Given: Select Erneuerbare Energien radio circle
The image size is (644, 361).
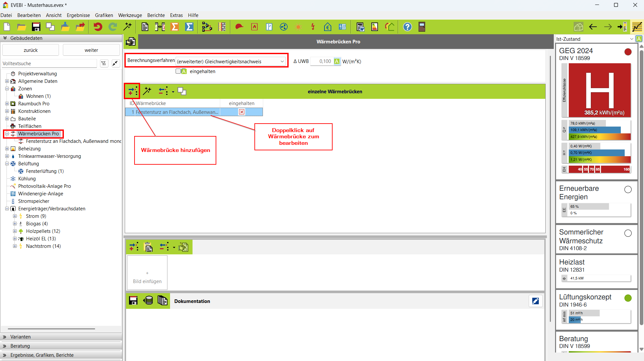Looking at the screenshot, I should click(628, 189).
